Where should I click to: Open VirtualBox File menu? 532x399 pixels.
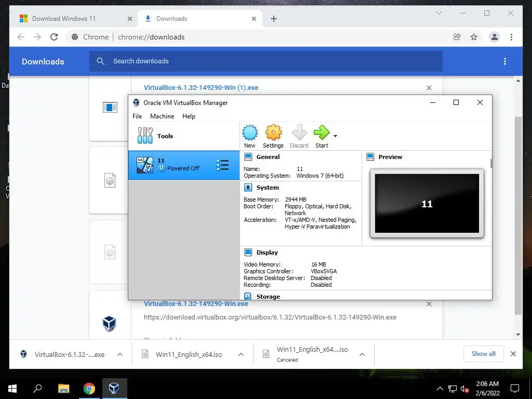[x=137, y=116]
